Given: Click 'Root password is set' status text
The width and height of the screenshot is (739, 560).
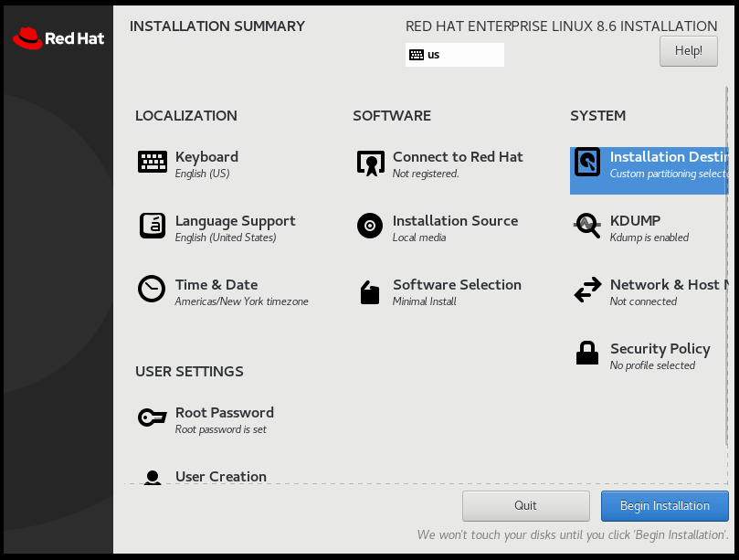Looking at the screenshot, I should [x=220, y=429].
